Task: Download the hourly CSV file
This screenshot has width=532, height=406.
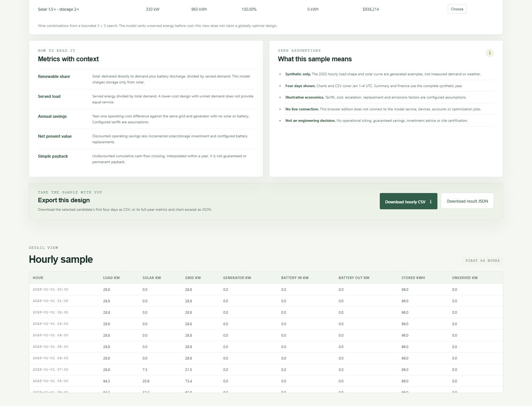Action: [x=408, y=201]
